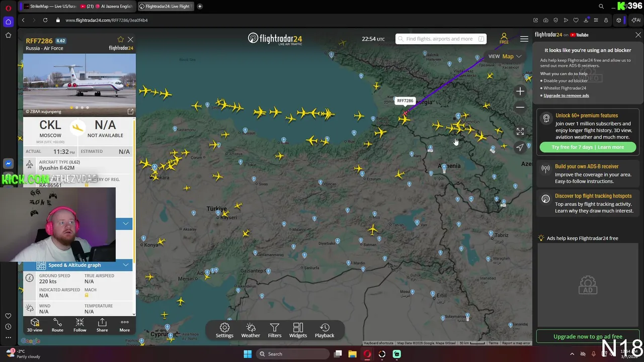The image size is (644, 362).
Task: Open Opera search tabs magnifier
Action: [x=601, y=6]
